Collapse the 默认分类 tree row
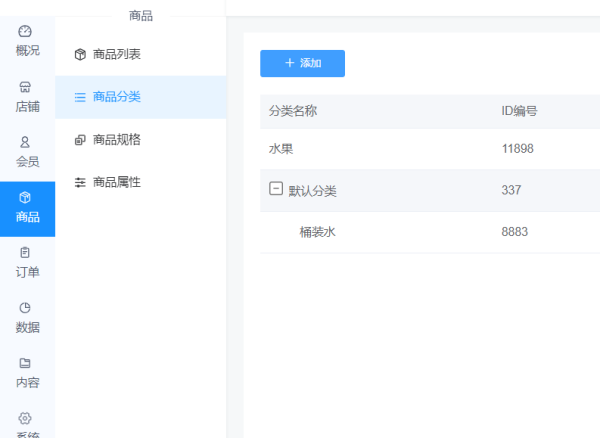The width and height of the screenshot is (600, 438). coord(276,189)
